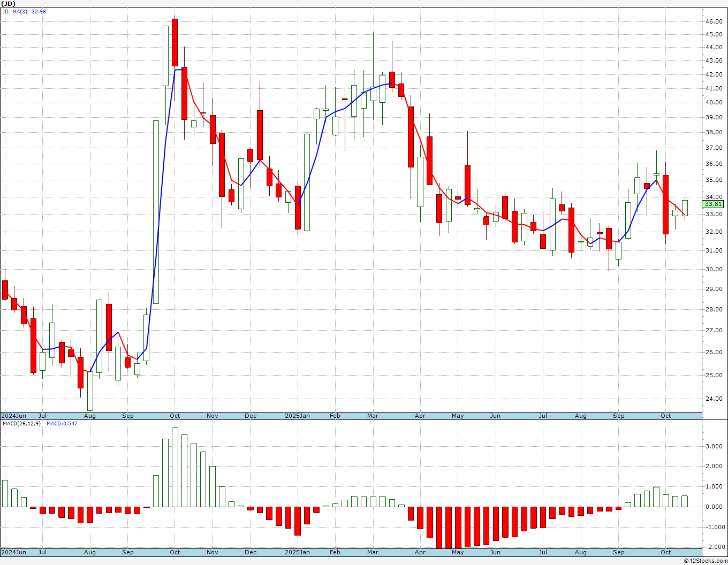Click Mar on the price chart time axis
The width and height of the screenshot is (728, 565).
coord(373,416)
